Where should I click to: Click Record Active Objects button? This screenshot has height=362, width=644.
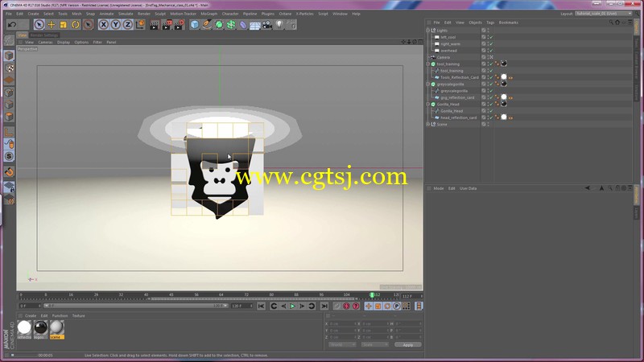coord(336,306)
